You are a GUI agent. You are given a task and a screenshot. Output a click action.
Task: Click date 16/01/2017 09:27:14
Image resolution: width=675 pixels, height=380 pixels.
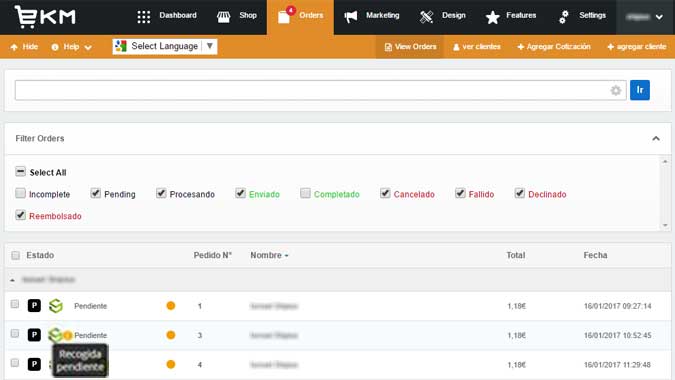618,306
